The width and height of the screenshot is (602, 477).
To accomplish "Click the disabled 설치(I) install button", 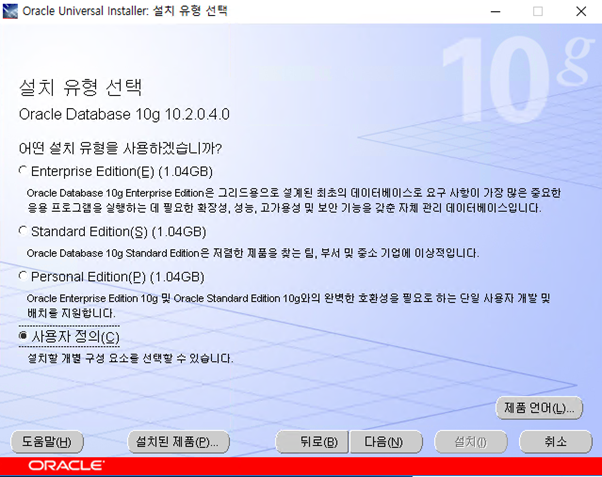I will click(470, 442).
